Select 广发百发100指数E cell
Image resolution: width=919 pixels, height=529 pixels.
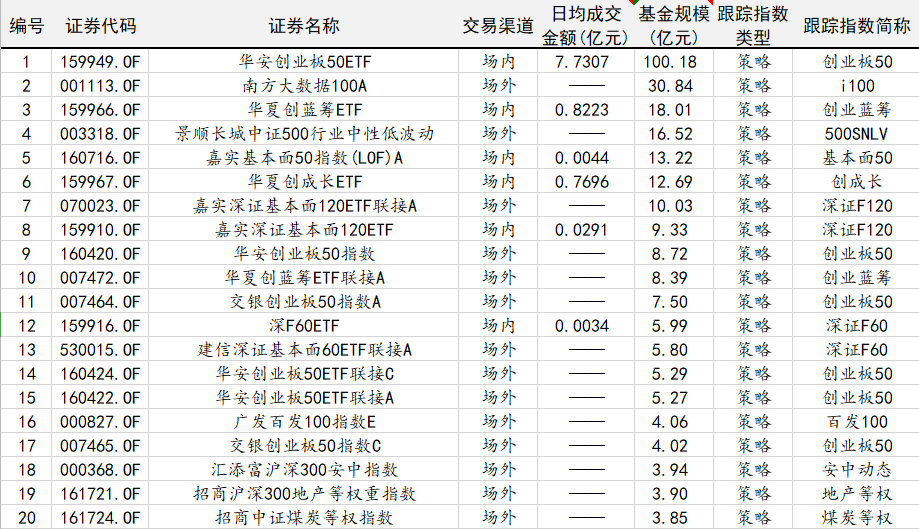(x=304, y=422)
